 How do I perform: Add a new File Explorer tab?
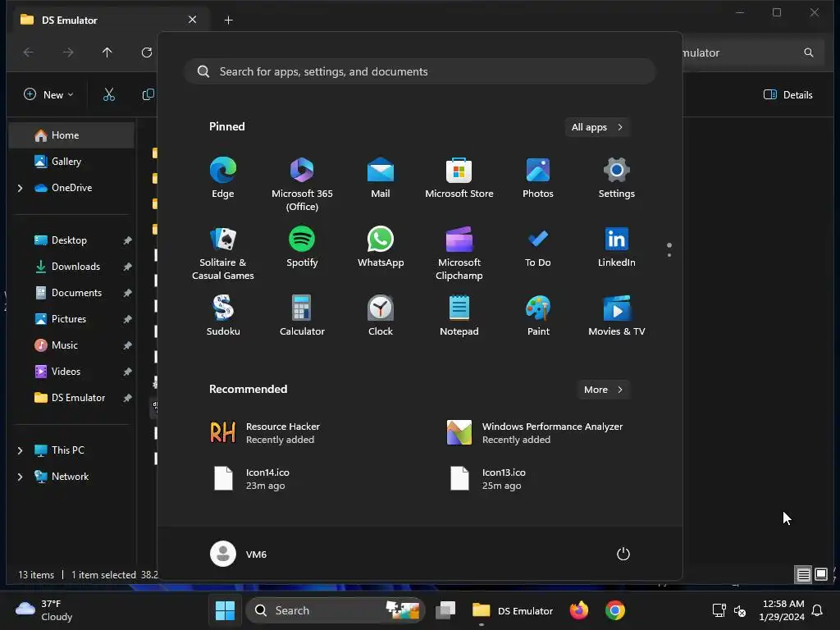click(x=228, y=21)
